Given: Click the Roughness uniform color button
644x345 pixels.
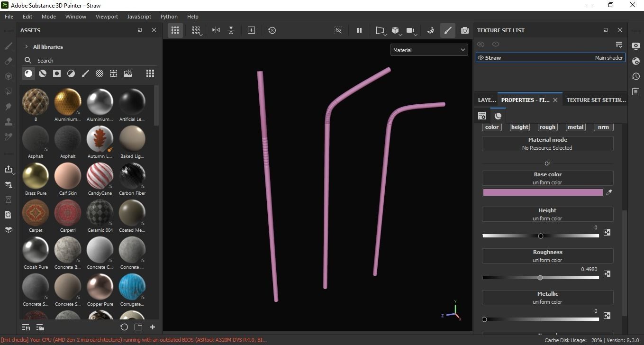Looking at the screenshot, I should pos(547,256).
